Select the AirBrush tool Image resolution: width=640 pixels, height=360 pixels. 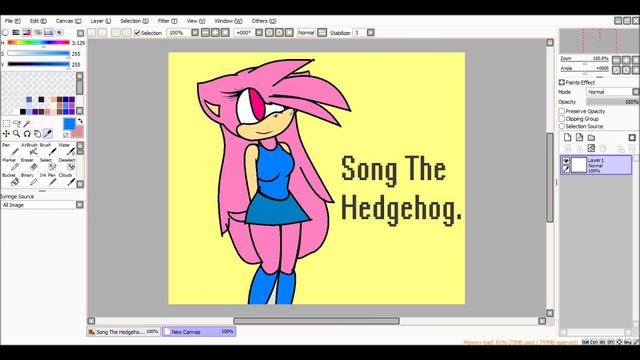[x=29, y=149]
